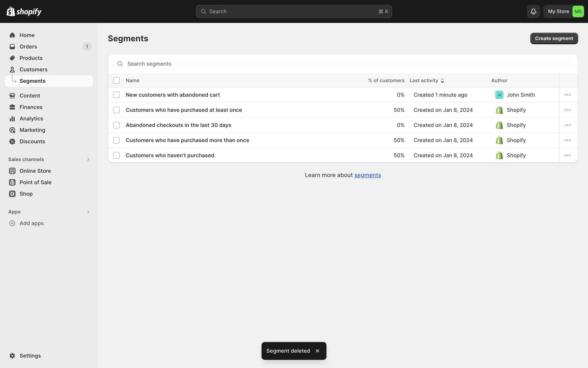Screen dimensions: 588x368
Task: Dismiss the Segment deleted toast
Action: tap(318, 351)
